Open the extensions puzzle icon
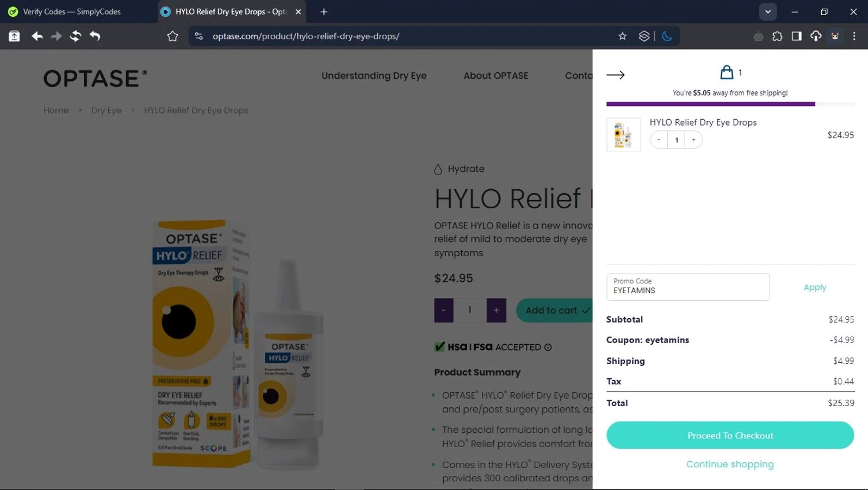 click(x=777, y=36)
